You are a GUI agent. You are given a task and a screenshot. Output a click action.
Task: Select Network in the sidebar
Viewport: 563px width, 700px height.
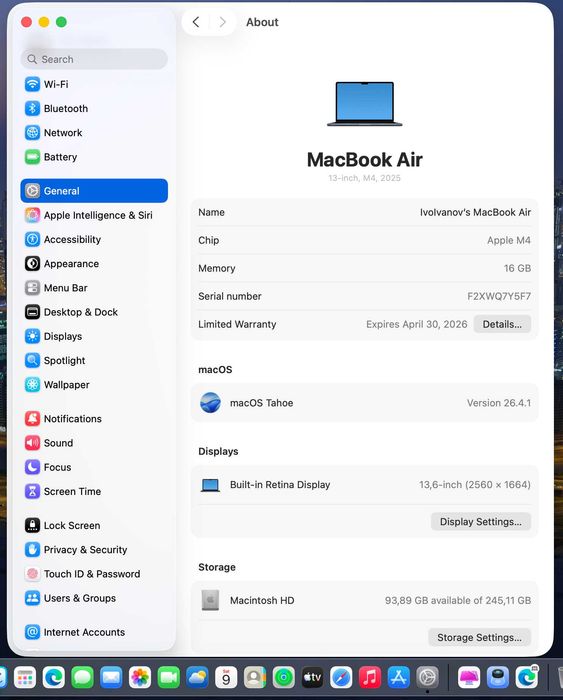[94, 133]
